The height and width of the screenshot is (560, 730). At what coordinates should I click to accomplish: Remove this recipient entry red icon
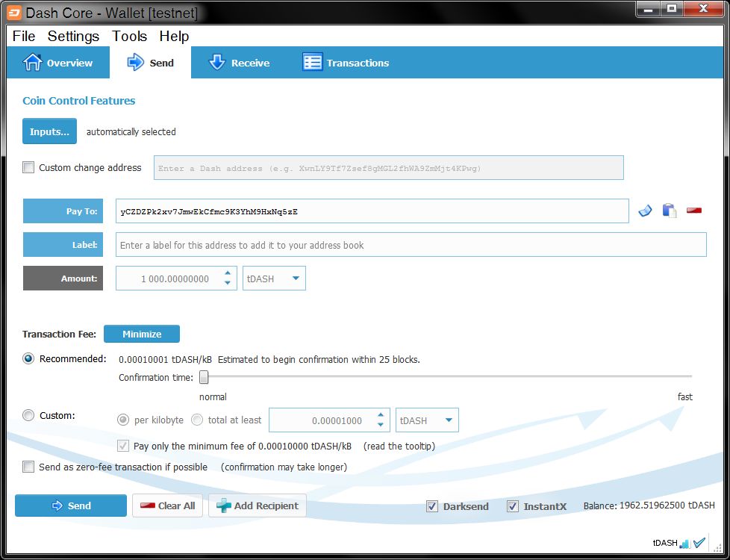point(694,211)
